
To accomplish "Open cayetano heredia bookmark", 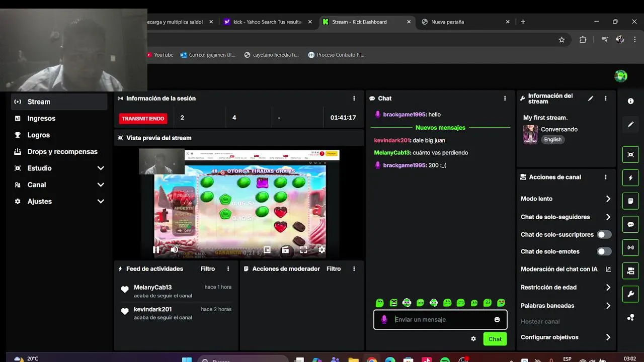I will pyautogui.click(x=271, y=55).
